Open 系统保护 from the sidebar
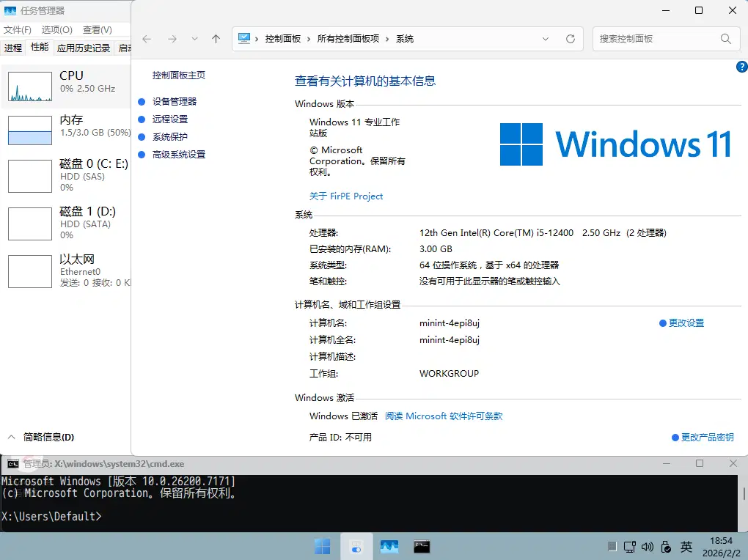 pos(170,137)
